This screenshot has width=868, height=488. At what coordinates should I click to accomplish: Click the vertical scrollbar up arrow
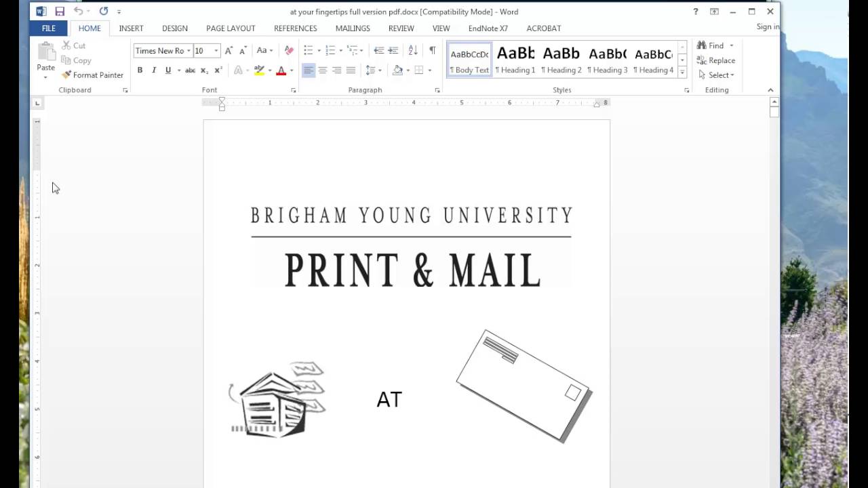(x=774, y=102)
